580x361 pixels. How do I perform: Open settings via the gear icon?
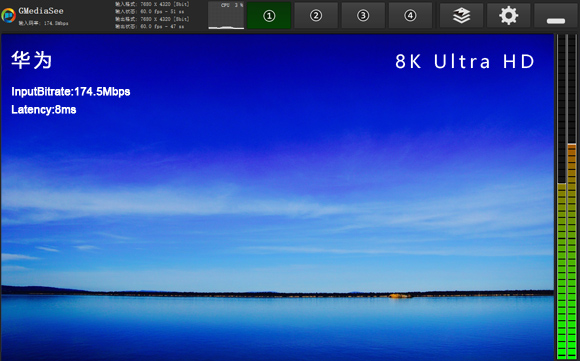click(509, 16)
